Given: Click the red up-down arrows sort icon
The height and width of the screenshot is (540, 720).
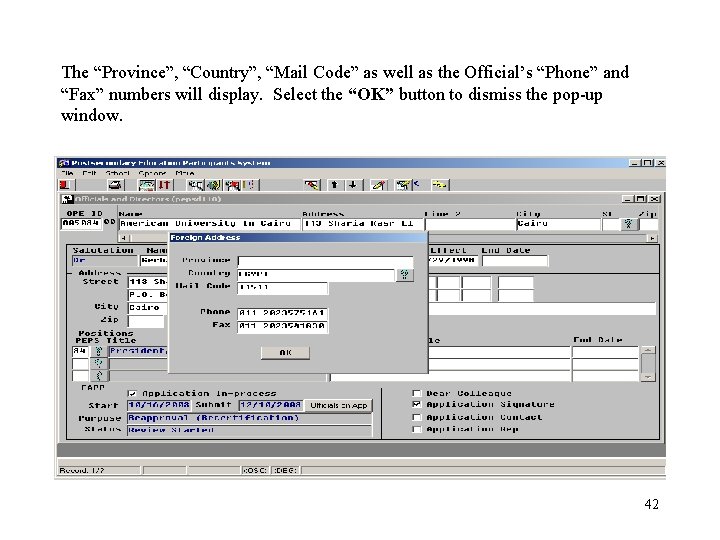Looking at the screenshot, I should [x=164, y=185].
